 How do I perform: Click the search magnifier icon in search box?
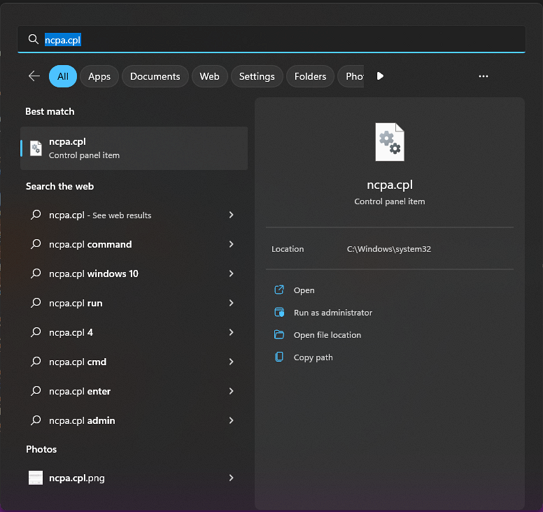click(33, 39)
